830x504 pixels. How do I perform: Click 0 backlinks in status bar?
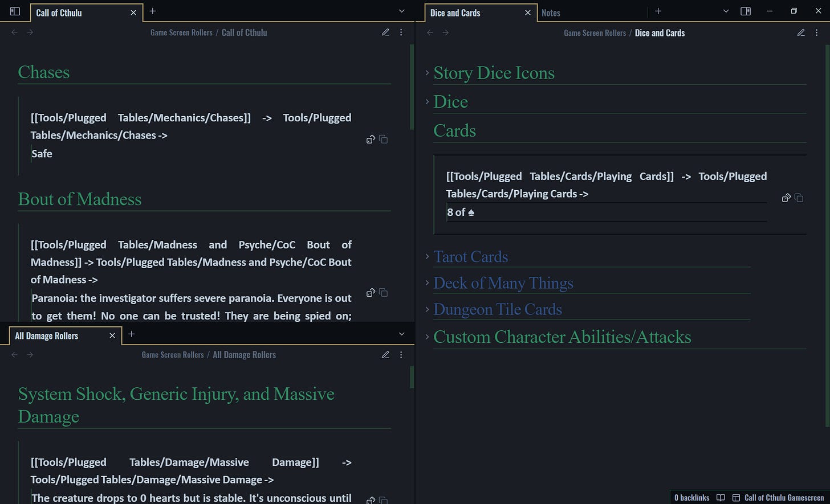click(691, 498)
